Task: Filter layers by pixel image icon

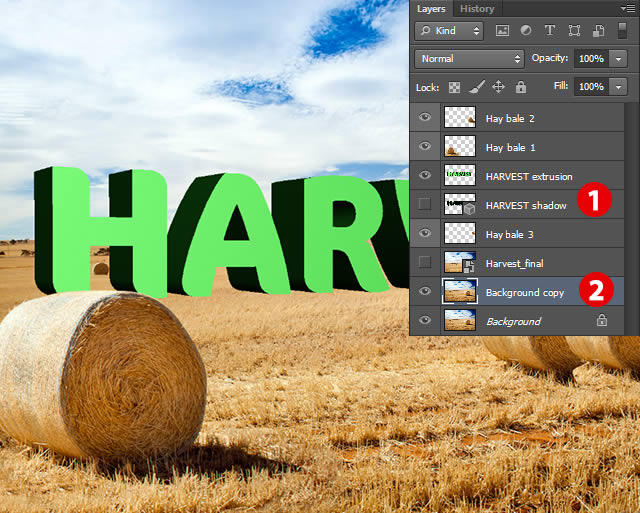Action: point(502,31)
